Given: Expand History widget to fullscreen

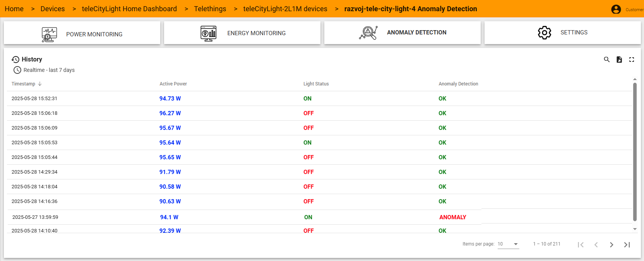Looking at the screenshot, I should (x=632, y=60).
